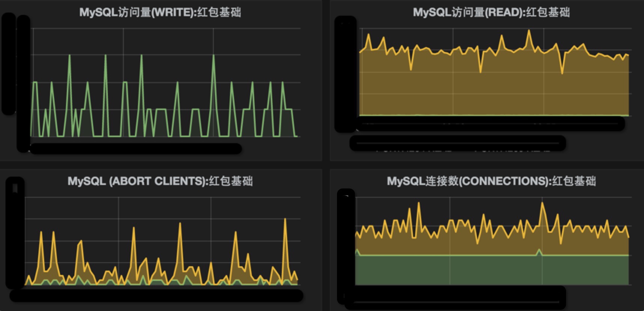
Task: Click the green bump at CONNECTIONS graph start
Action: coord(357,250)
